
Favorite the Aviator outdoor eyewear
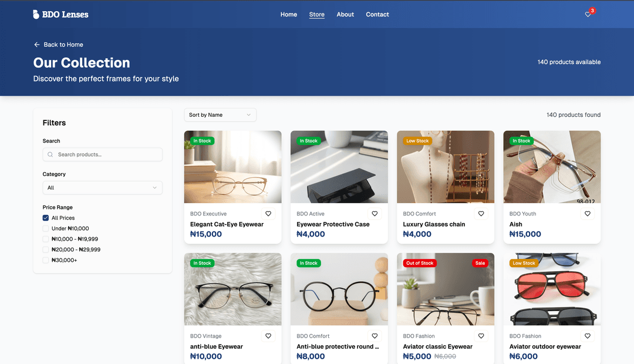587,336
